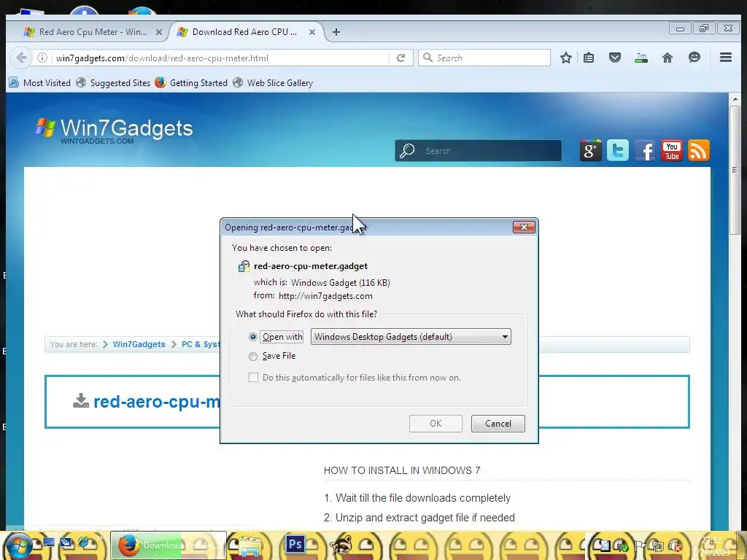Image resolution: width=747 pixels, height=560 pixels.
Task: Select the Save File radio button
Action: pyautogui.click(x=253, y=356)
